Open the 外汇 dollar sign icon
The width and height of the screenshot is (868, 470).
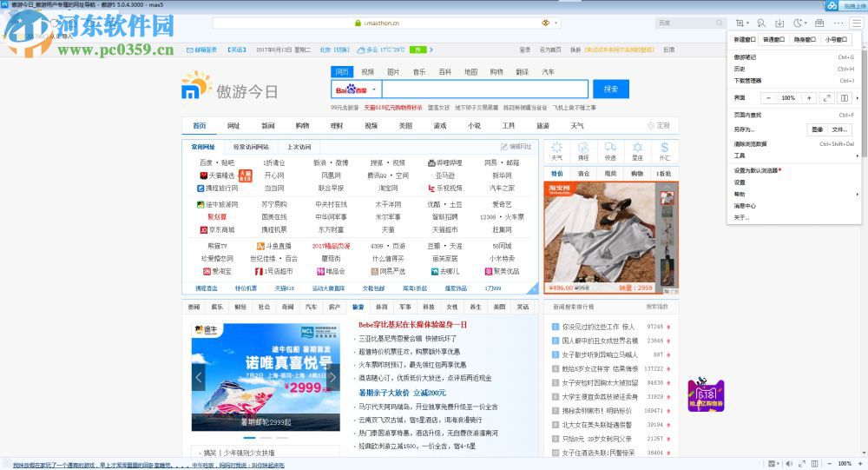[664, 147]
